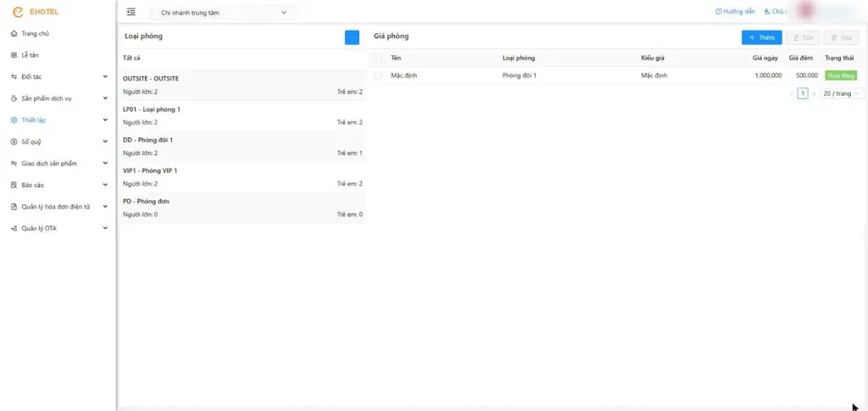Click the Sửa edit button
Screen dimensions: 868x411
[x=803, y=37]
